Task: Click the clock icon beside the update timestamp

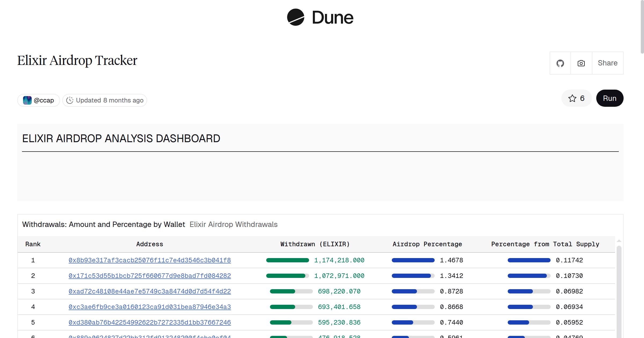Action: tap(70, 100)
